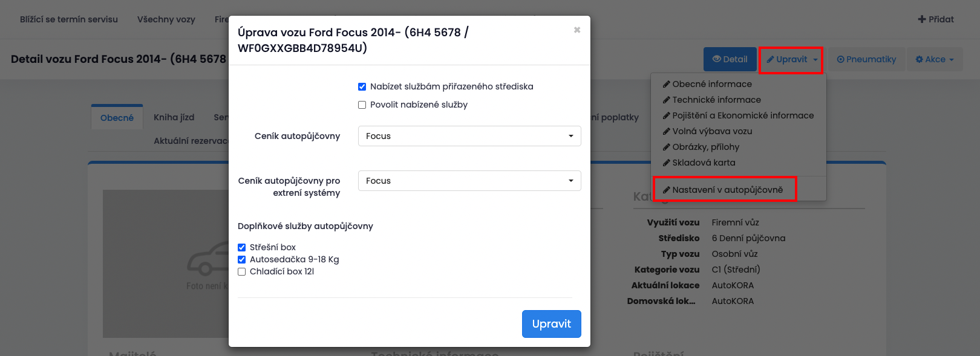980x356 pixels.
Task: Click the Pneumatiky circle icon
Action: [840, 59]
